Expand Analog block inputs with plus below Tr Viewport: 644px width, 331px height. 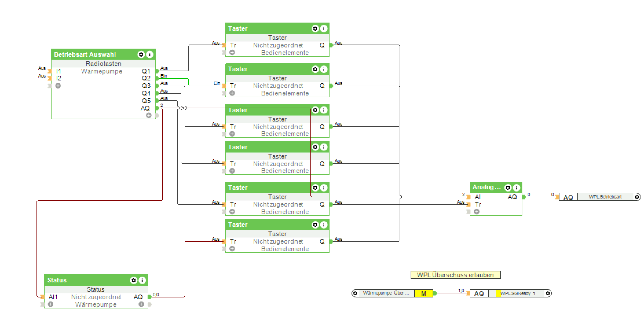pyautogui.click(x=477, y=212)
